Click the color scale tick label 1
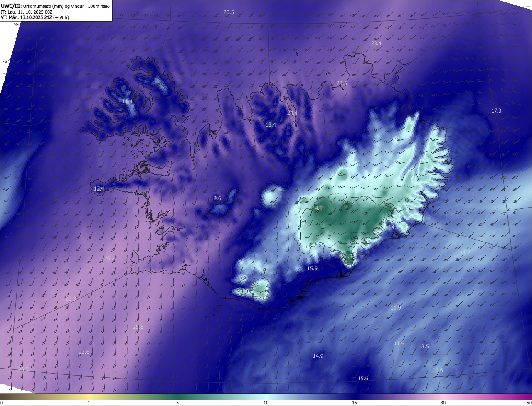Image resolution: width=532 pixels, height=406 pixels. click(x=89, y=403)
